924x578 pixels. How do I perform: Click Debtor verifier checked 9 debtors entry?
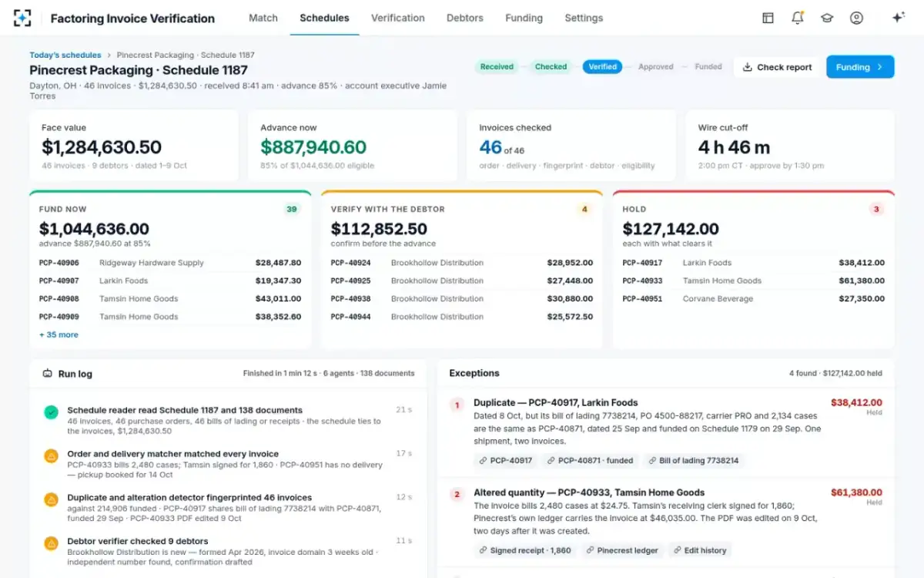pos(138,541)
